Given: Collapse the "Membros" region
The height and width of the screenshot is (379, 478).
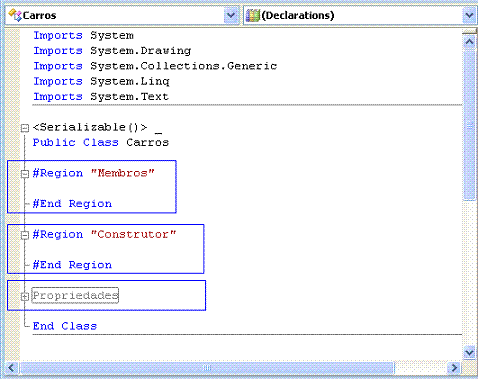Looking at the screenshot, I should click(x=25, y=174).
